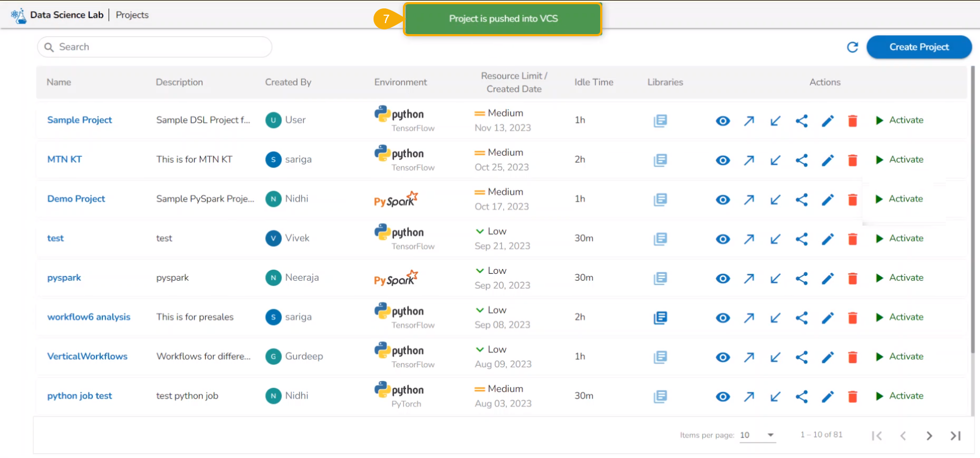Click the eye icon for python job test

[722, 396]
